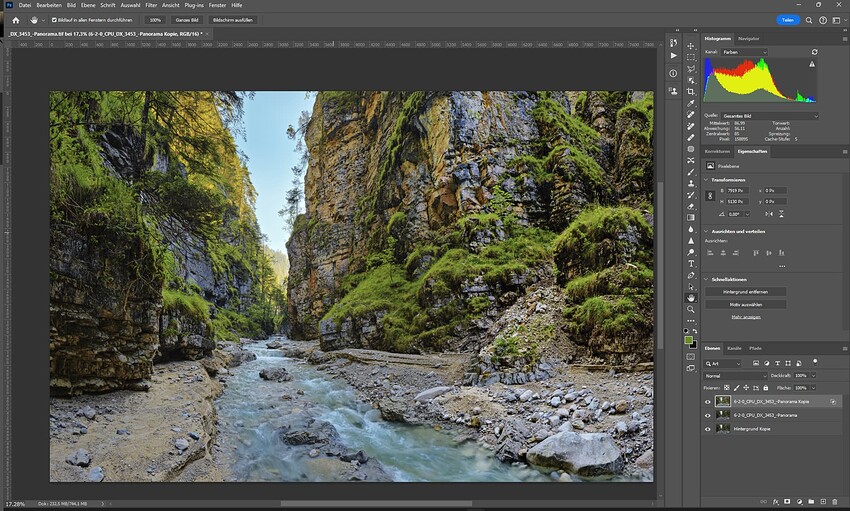This screenshot has width=850, height=511.
Task: Refresh the histogram
Action: point(814,52)
